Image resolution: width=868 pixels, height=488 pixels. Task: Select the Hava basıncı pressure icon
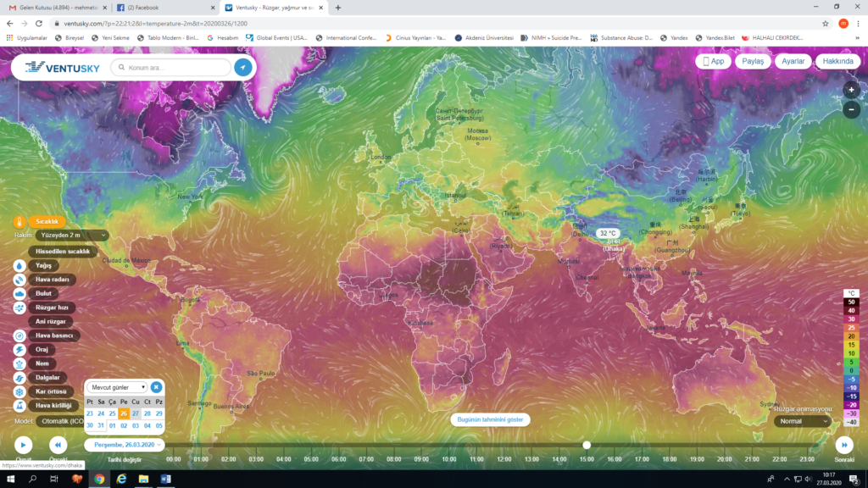(19, 335)
